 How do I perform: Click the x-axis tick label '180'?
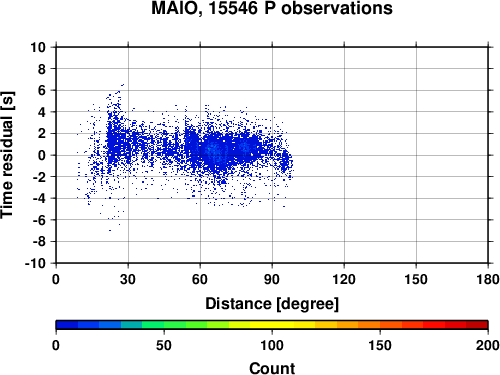pos(488,279)
